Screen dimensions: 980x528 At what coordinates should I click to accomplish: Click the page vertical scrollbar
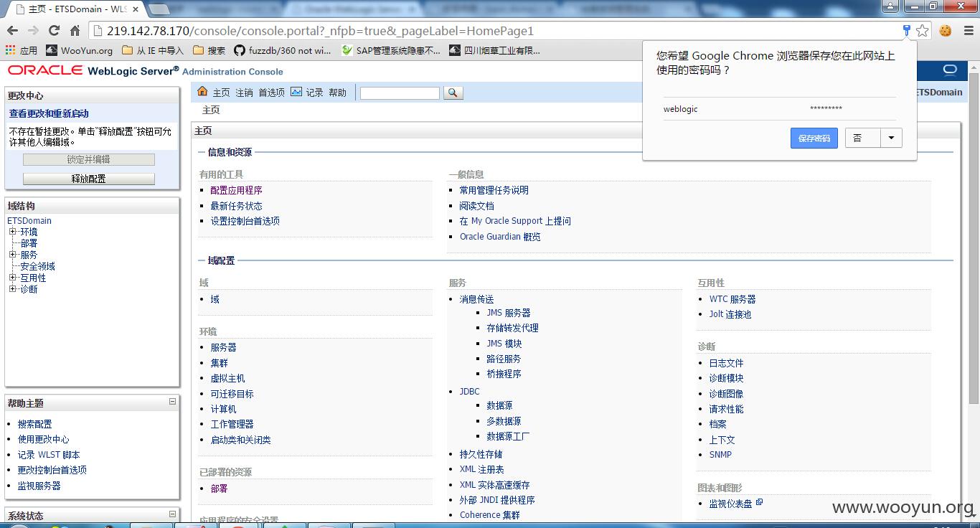[974, 237]
